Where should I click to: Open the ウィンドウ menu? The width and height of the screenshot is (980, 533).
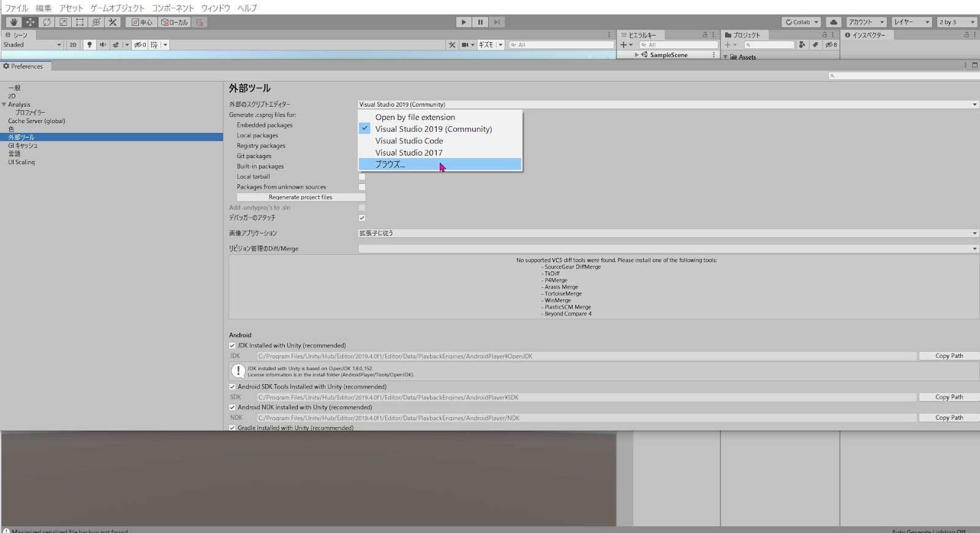point(216,8)
